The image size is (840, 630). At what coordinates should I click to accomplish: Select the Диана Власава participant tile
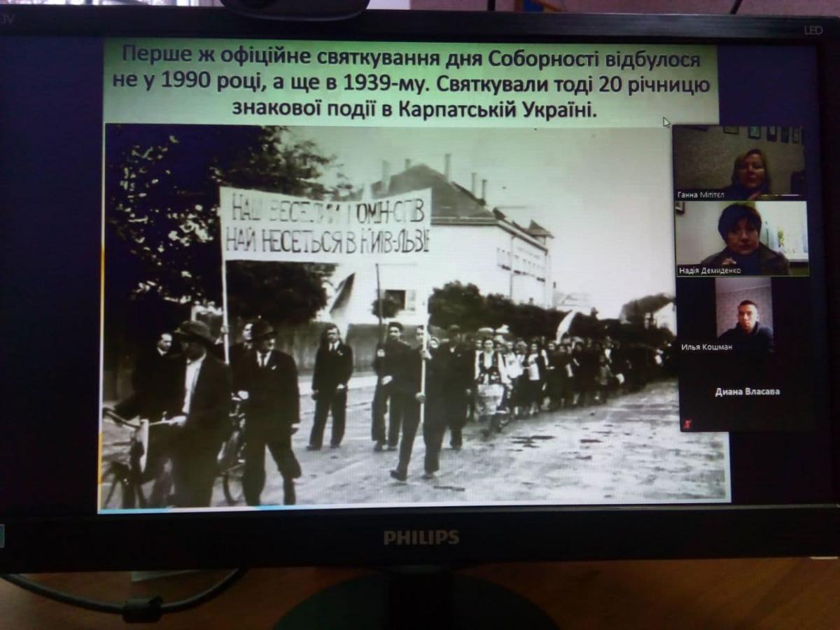tap(748, 392)
